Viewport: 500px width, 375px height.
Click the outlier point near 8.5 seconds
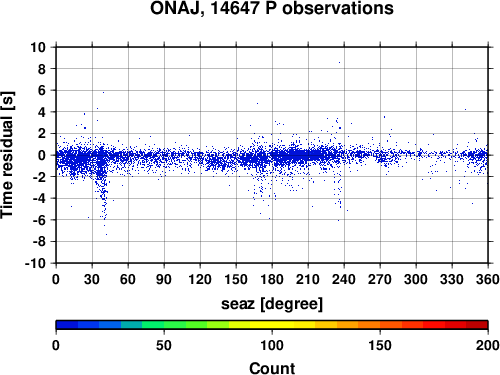point(339,62)
